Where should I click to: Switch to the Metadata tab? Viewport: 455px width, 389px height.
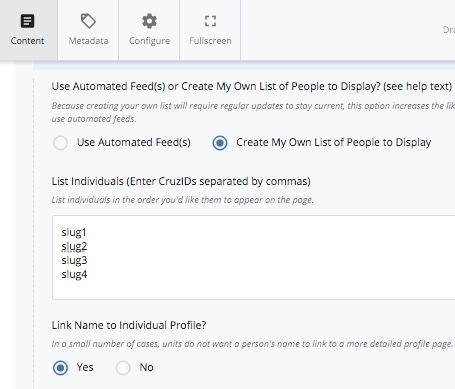click(x=88, y=30)
